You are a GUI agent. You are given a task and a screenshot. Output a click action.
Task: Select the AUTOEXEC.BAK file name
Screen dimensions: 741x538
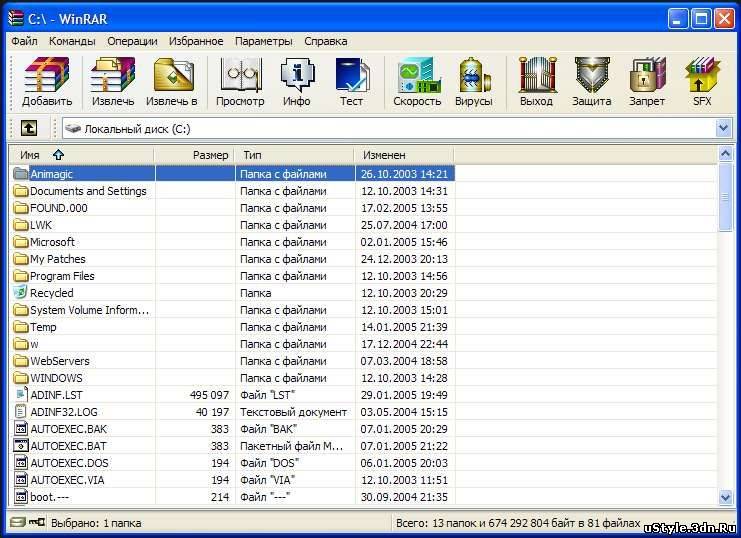(69, 429)
